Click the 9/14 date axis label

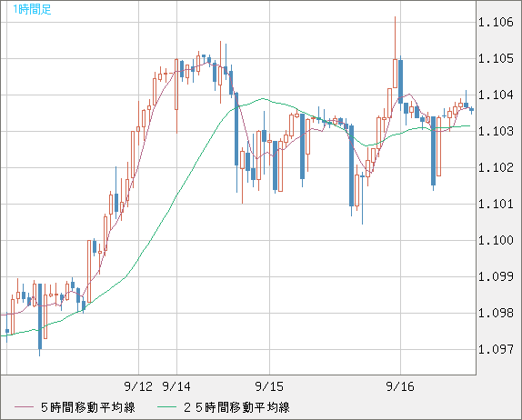click(x=176, y=386)
